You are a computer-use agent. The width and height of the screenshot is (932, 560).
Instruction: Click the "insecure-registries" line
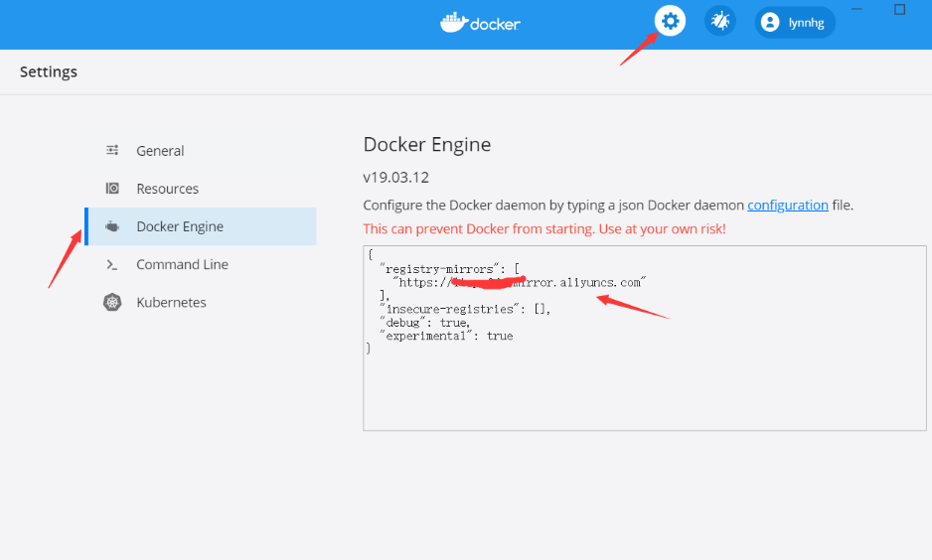point(465,309)
